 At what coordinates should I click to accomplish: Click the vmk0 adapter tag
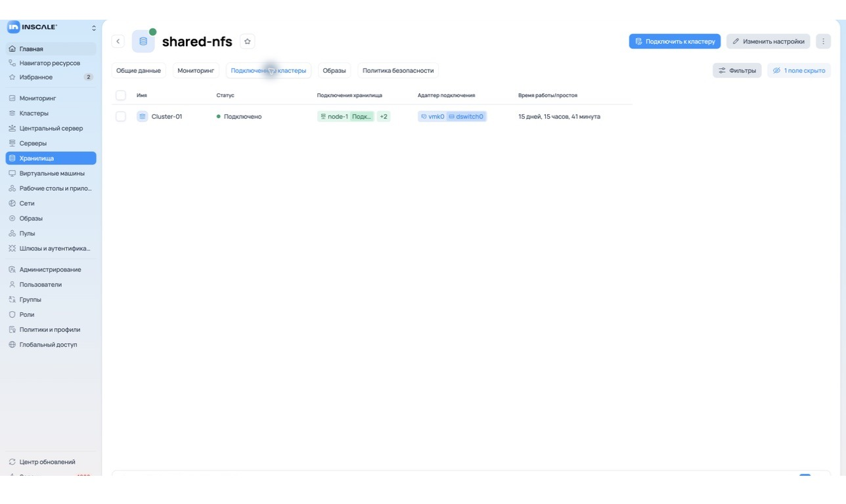click(432, 116)
